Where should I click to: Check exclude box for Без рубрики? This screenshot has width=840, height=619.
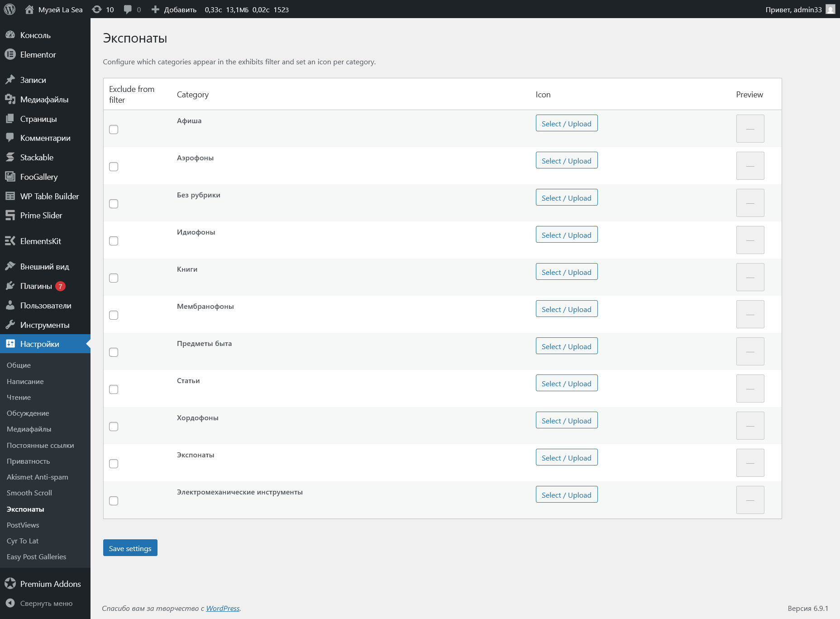114,204
